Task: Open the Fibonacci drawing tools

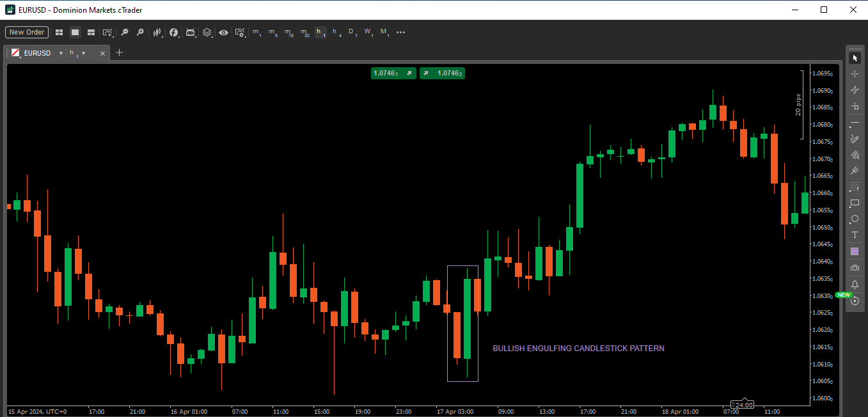Action: click(x=855, y=154)
